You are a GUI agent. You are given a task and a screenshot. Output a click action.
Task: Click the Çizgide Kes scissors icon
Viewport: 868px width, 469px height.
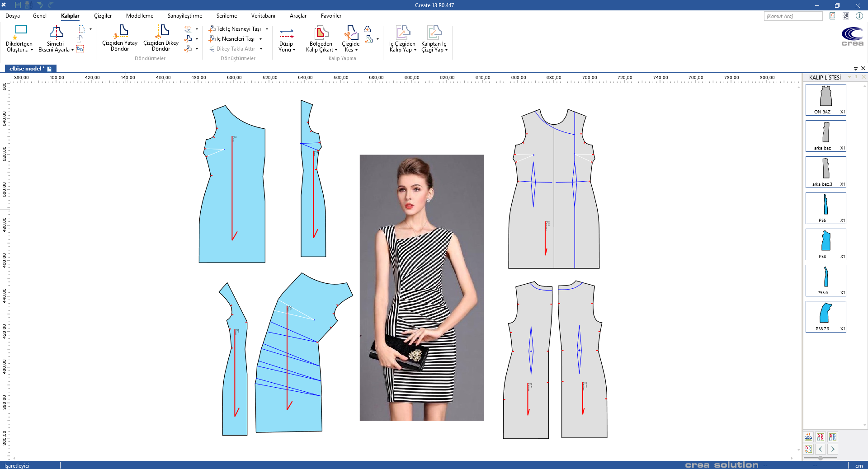[350, 32]
